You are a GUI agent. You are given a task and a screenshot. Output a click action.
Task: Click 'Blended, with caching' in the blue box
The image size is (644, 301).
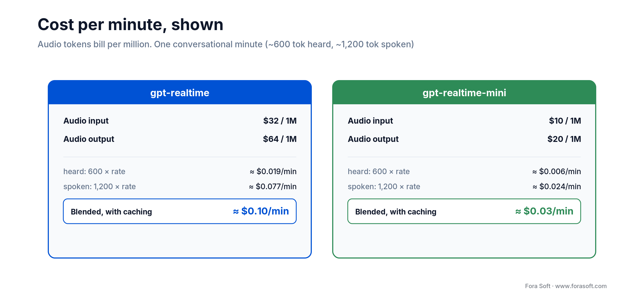(111, 212)
